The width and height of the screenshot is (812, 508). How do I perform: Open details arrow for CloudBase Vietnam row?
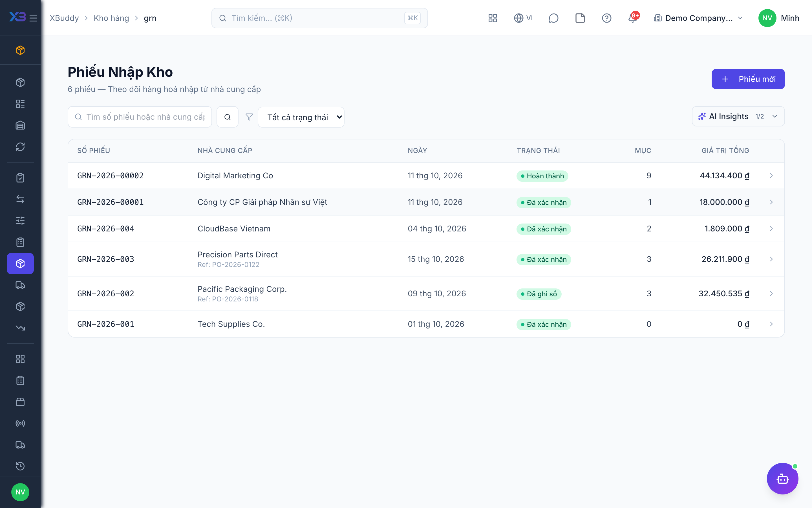(771, 229)
